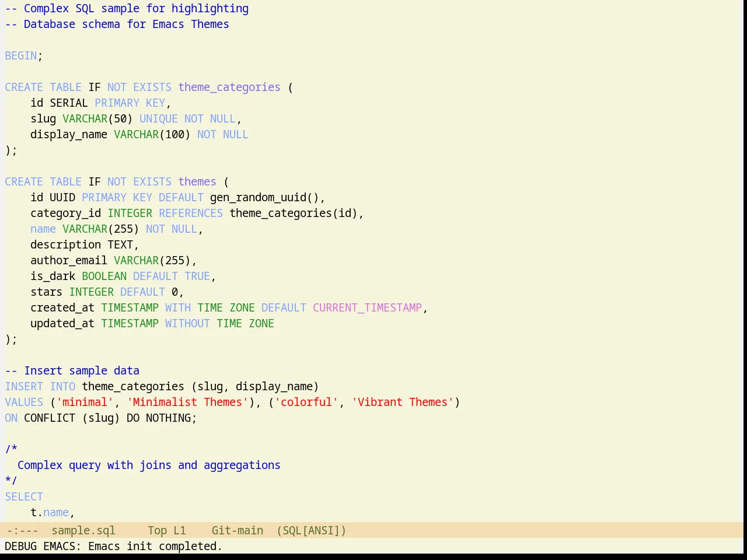Click the 'themes' table name in second CREATE TABLE
Image resolution: width=747 pixels, height=560 pixels.
[197, 181]
